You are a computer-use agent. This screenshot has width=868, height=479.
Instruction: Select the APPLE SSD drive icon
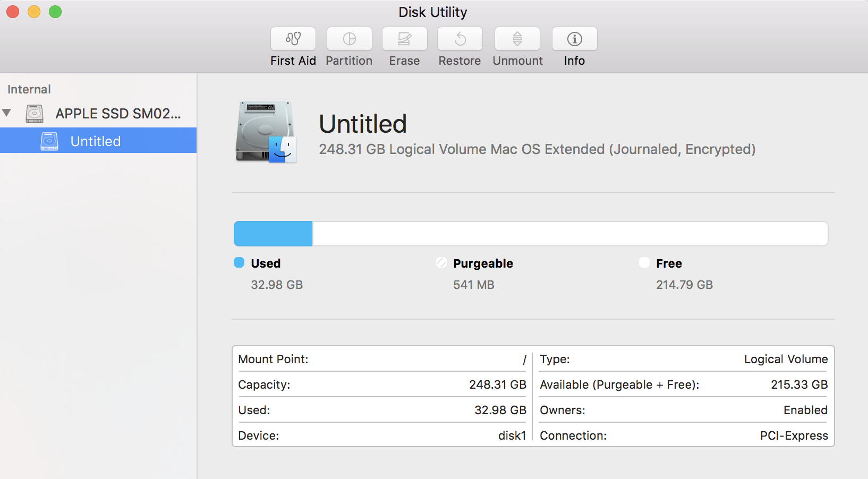pos(35,114)
